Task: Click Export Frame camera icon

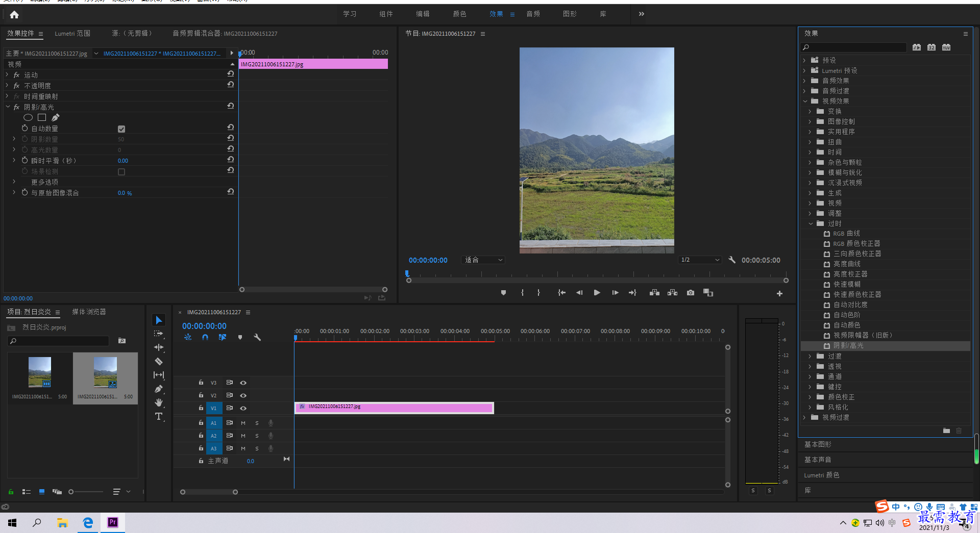Action: click(690, 293)
